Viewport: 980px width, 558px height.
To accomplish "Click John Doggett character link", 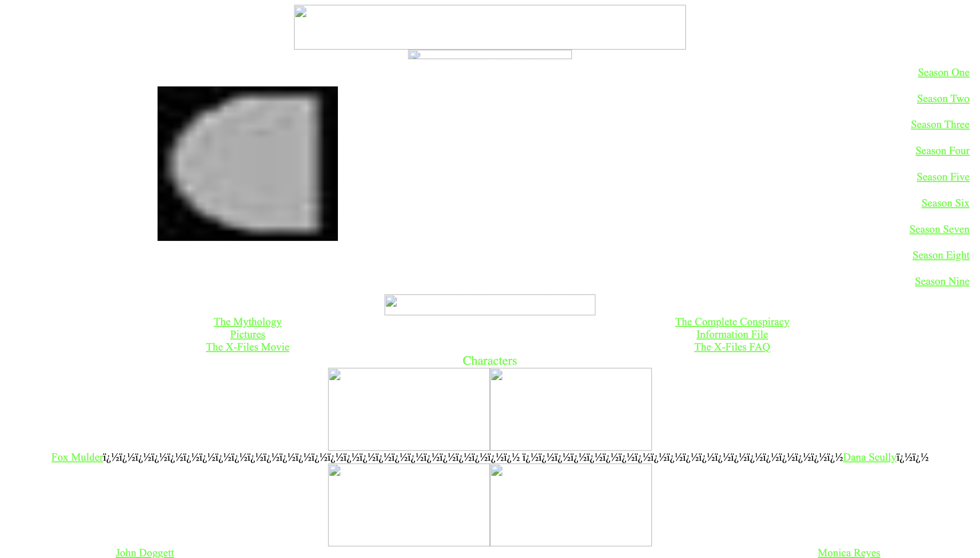I will click(145, 553).
